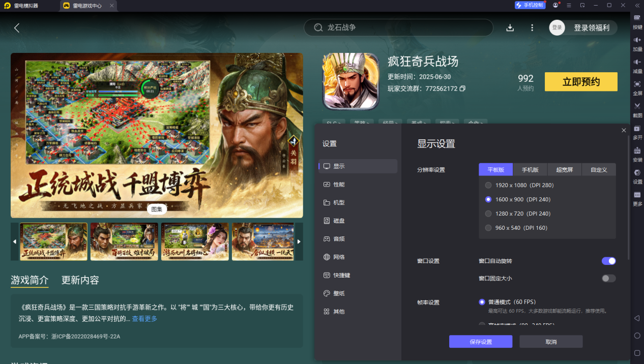Click the search box containing 龙石战争
This screenshot has width=644, height=364.
click(398, 27)
